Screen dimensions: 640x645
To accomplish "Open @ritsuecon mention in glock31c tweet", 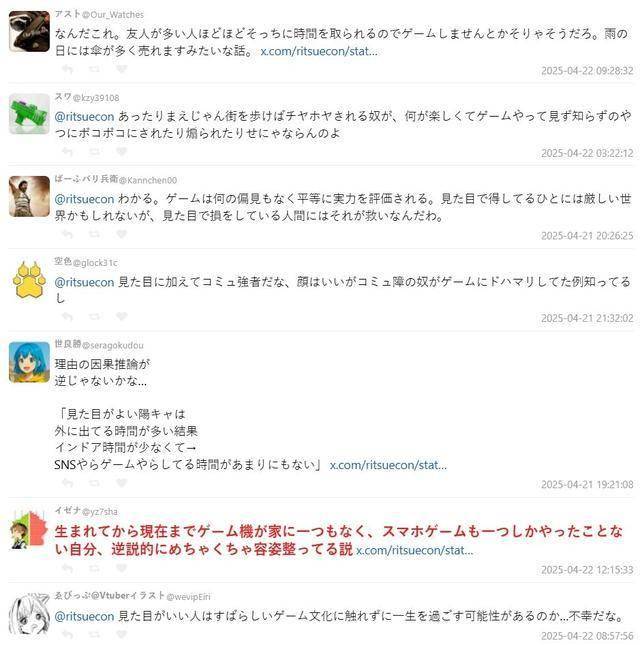I will [84, 282].
